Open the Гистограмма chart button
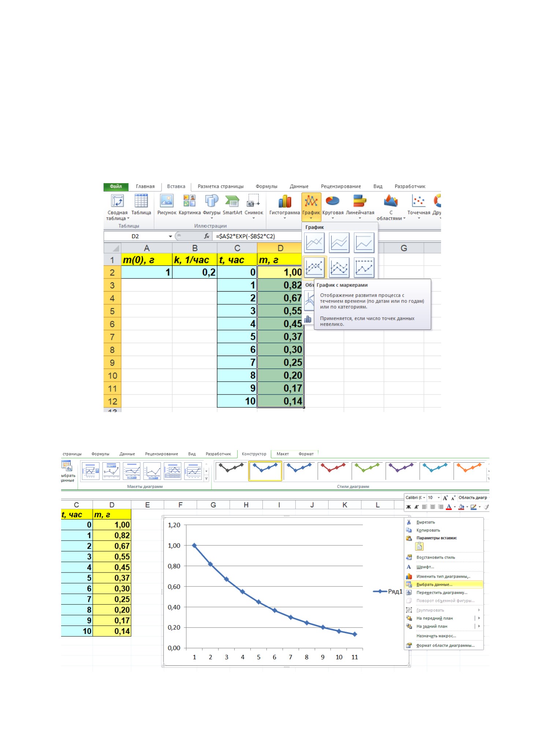 pos(284,206)
